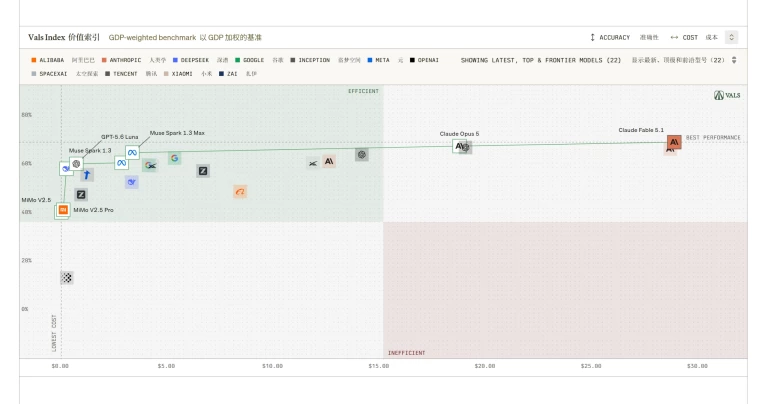Click the vertical arrow Accuracy axis icon
Viewport: 768px width, 404px height.
tap(592, 37)
